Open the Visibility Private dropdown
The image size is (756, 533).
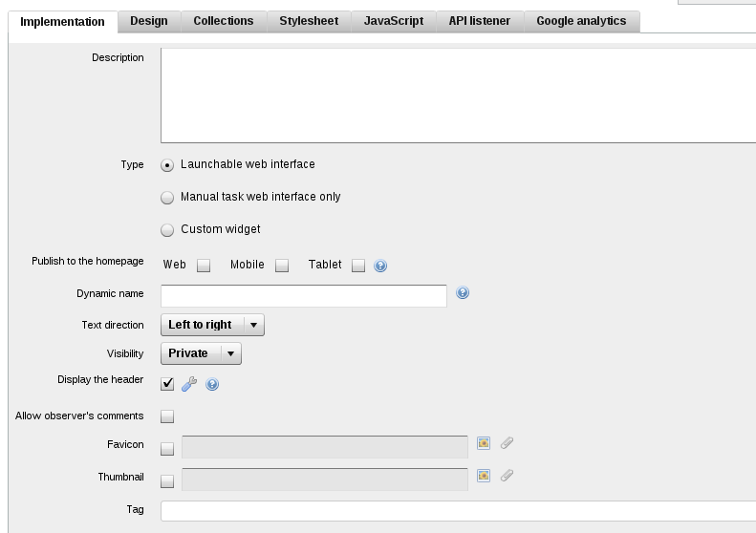coord(201,353)
